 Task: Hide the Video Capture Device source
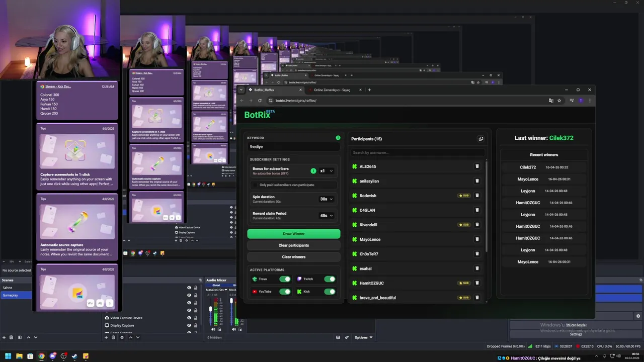tap(189, 318)
